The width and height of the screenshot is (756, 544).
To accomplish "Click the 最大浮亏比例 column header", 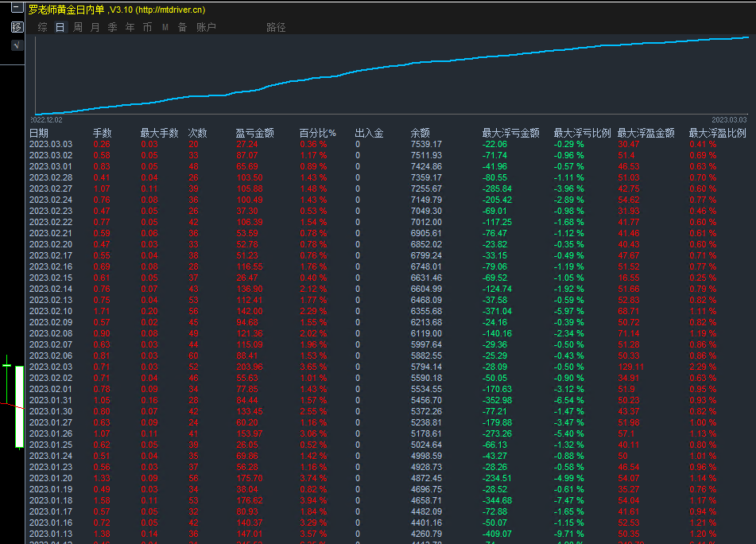I will coord(583,133).
